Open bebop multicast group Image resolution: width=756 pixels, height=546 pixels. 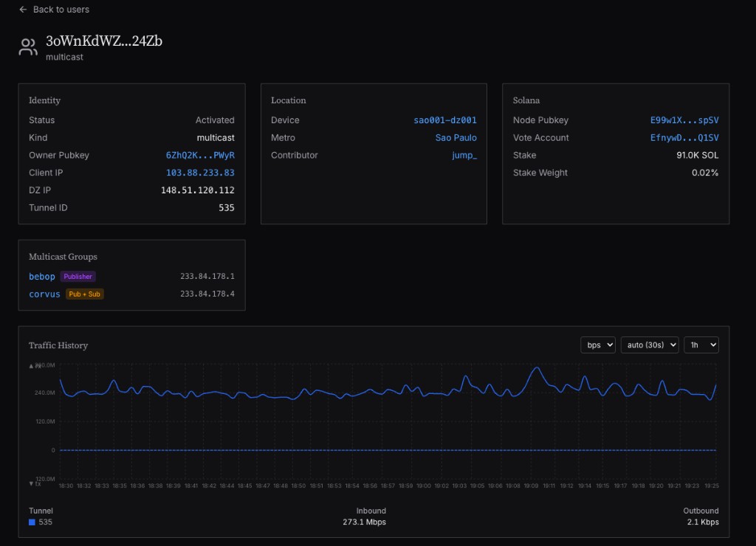pyautogui.click(x=42, y=277)
